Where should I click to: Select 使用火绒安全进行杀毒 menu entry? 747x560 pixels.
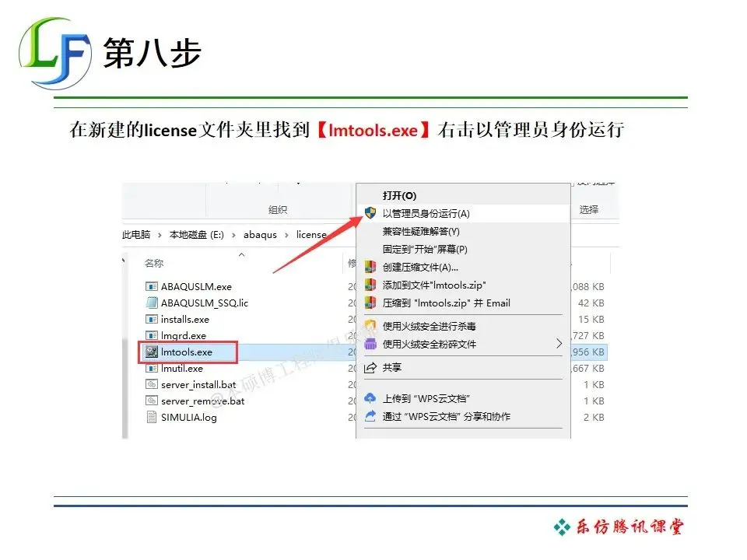(463, 326)
